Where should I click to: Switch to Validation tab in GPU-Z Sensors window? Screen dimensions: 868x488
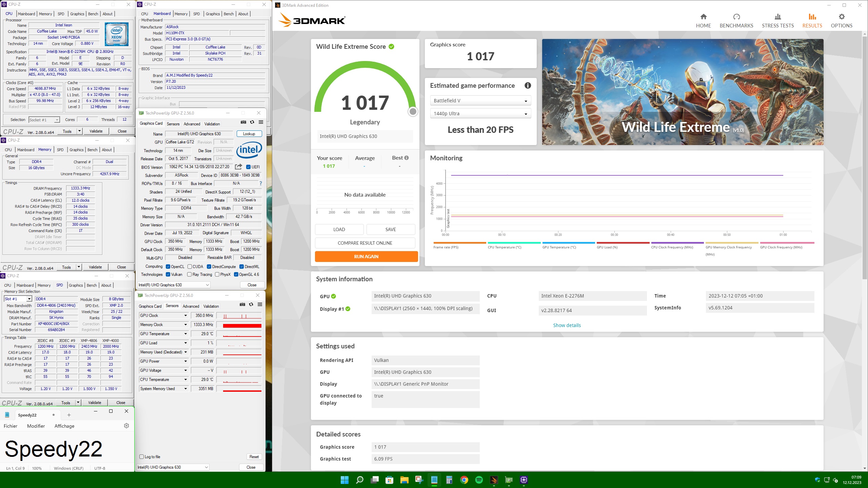click(x=211, y=306)
